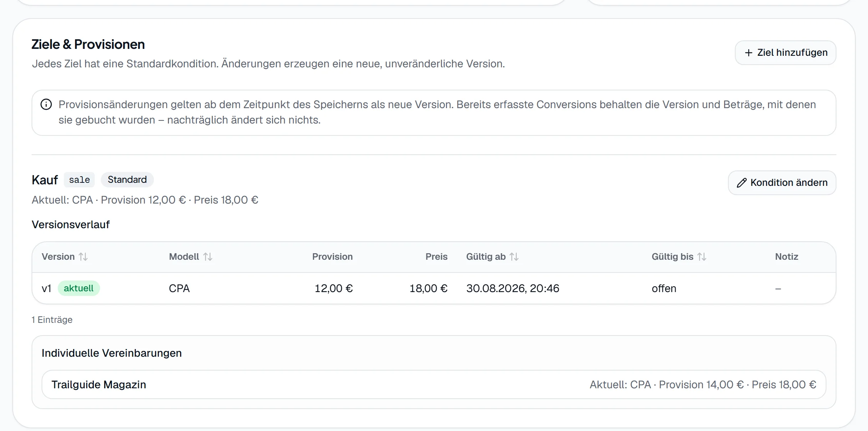
Task: Open the Trailguide Magazin agreement row
Action: (x=434, y=384)
